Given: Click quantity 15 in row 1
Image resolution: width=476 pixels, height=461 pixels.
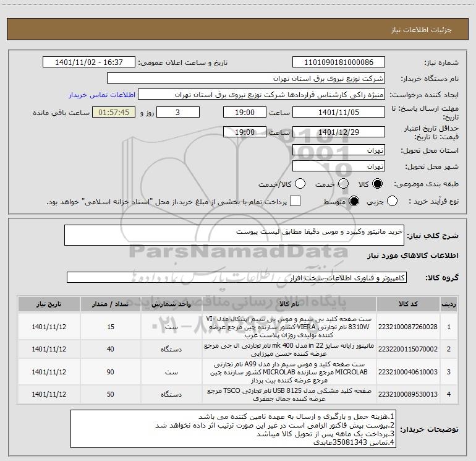Looking at the screenshot, I should 111,327.
